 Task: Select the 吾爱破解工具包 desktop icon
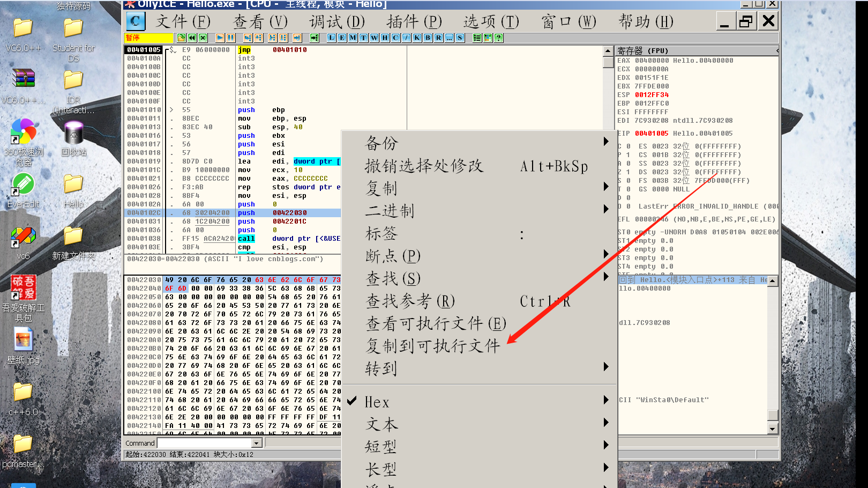pyautogui.click(x=24, y=298)
